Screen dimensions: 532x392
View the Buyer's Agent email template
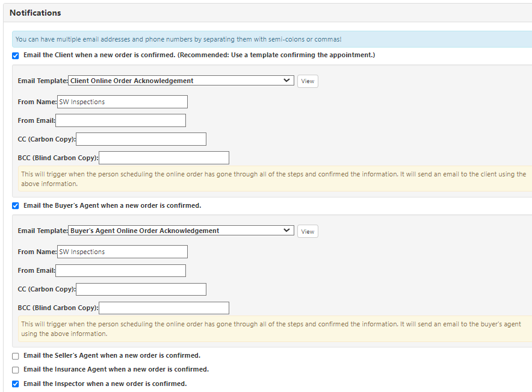308,231
